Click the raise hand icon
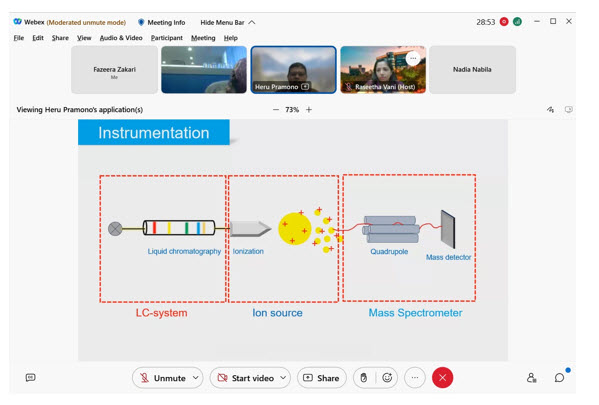The image size is (599, 405). coord(364,378)
